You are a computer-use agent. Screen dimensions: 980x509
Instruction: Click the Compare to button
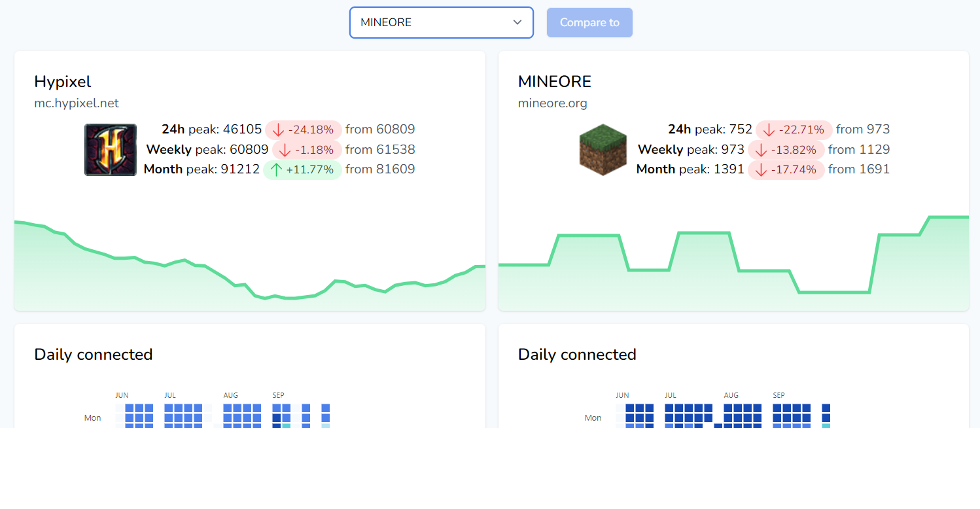(x=589, y=22)
